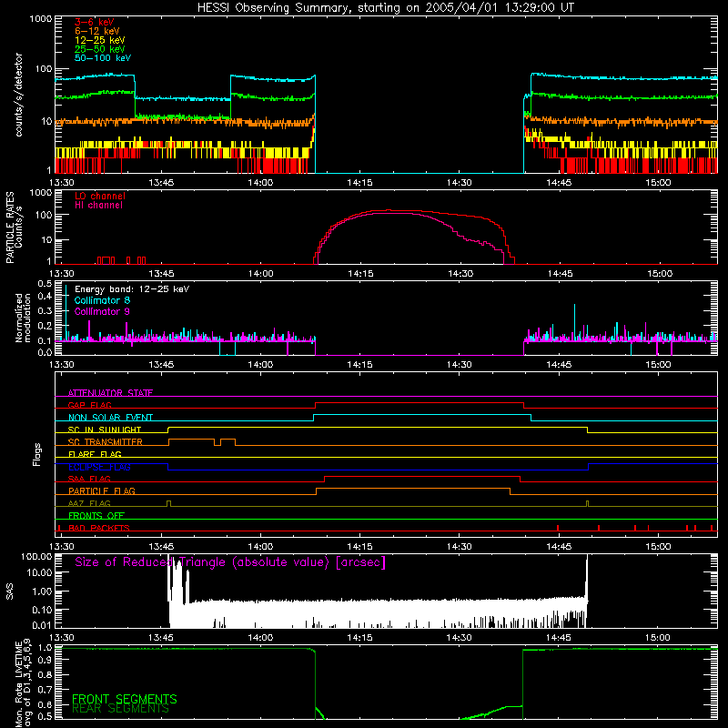
Task: Select the SC IN SUNLIGHT flag label
Action: tap(105, 430)
